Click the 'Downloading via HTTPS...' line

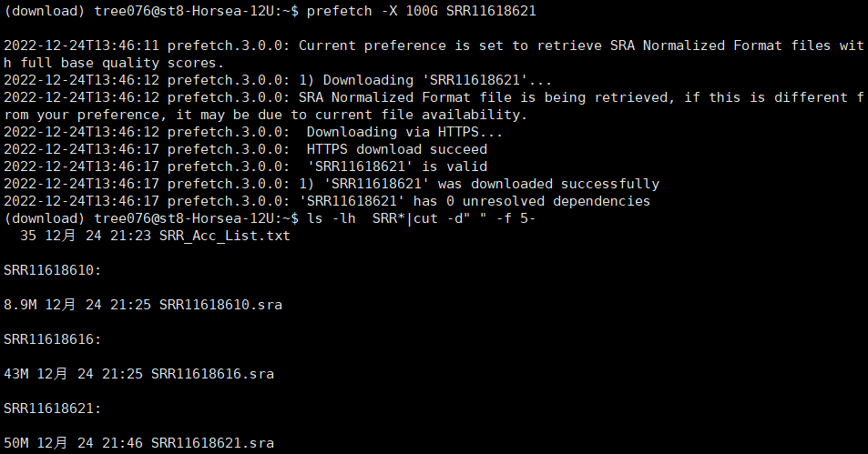404,132
